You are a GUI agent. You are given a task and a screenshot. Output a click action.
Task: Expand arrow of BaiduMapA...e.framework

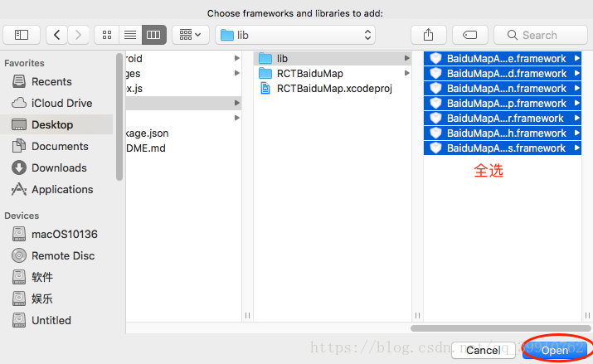576,58
